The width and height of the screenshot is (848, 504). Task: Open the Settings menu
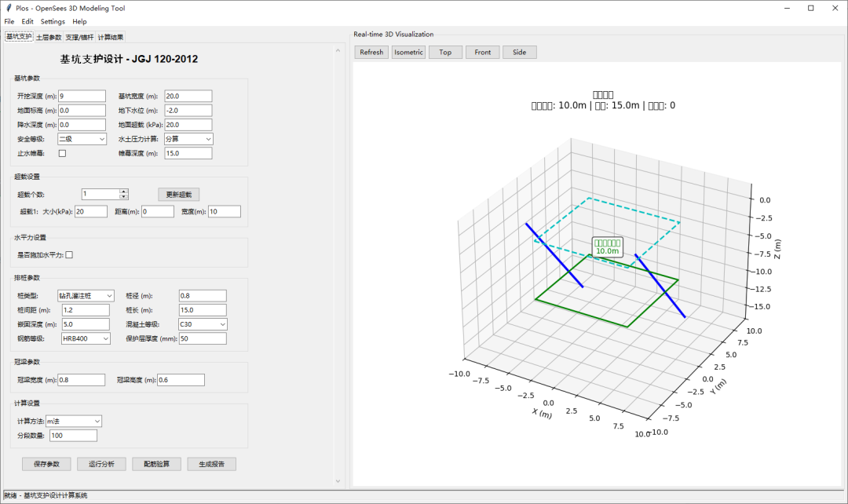click(53, 22)
